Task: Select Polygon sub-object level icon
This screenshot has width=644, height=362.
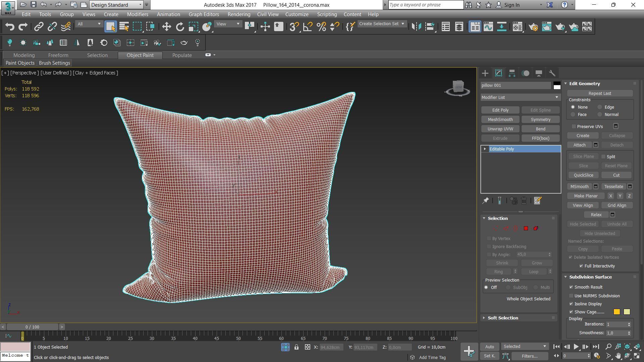Action: click(526, 228)
